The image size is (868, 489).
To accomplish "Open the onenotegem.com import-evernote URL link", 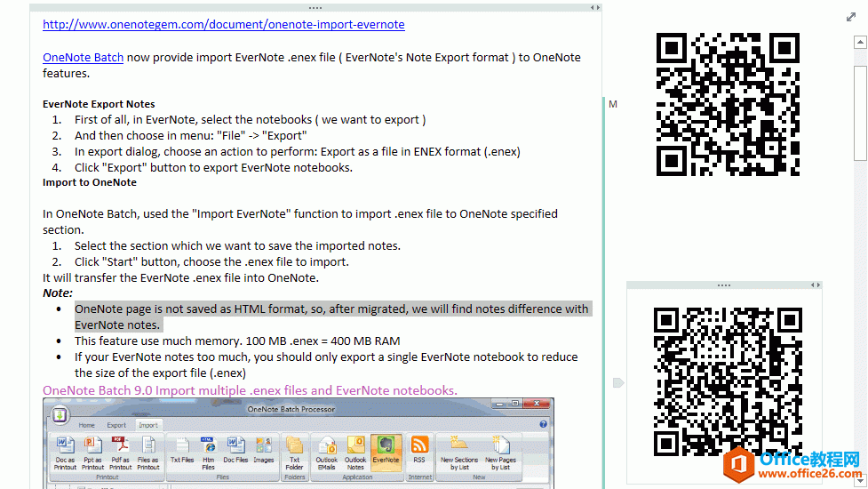I will (x=224, y=25).
